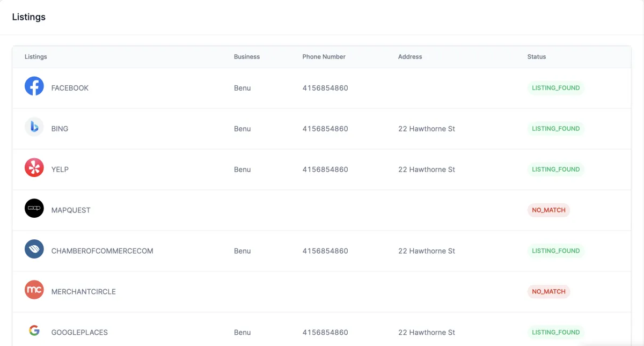Screen dimensions: 644x346
Task: Select the FACEBOOK listing name
Action: point(70,88)
